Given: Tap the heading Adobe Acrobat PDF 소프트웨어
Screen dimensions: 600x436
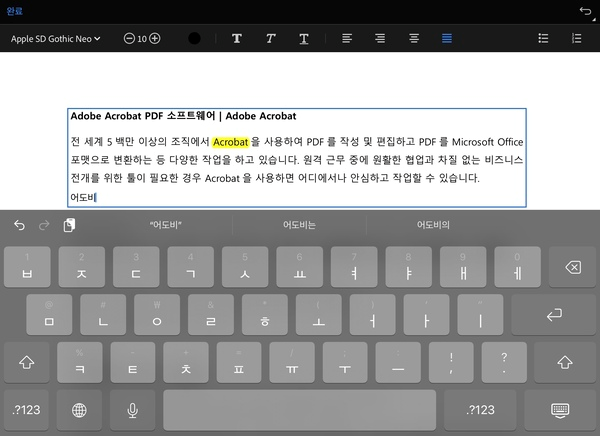Looking at the screenshot, I should [143, 116].
